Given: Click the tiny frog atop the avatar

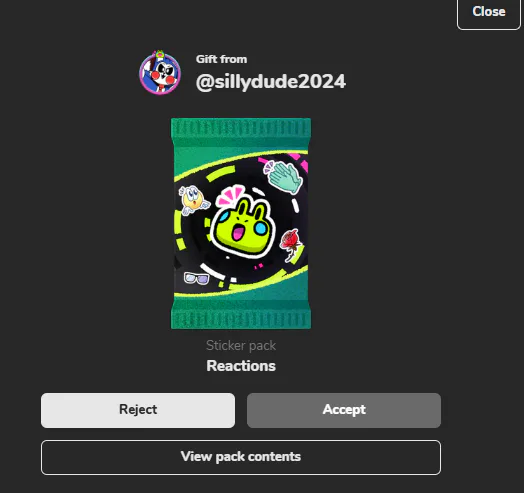Looking at the screenshot, I should coord(160,54).
